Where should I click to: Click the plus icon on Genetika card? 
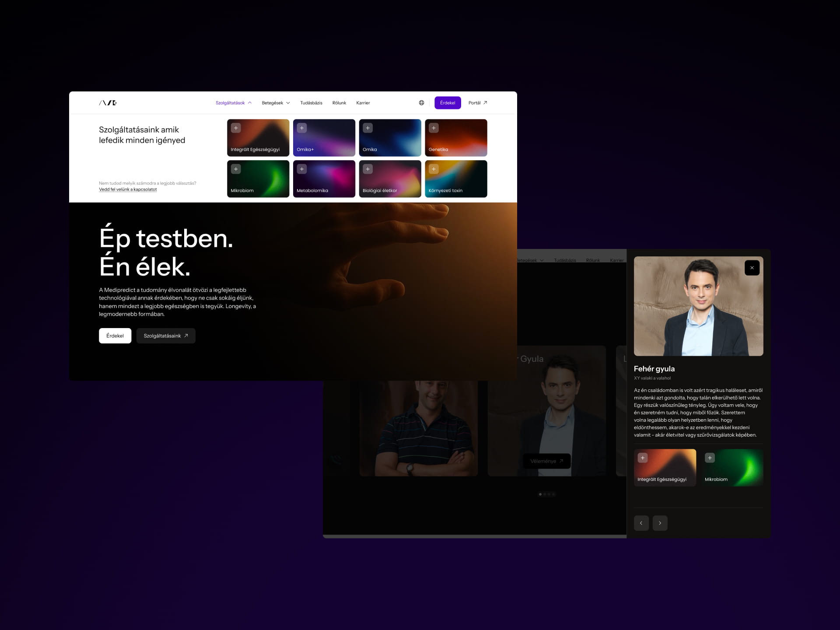point(434,128)
